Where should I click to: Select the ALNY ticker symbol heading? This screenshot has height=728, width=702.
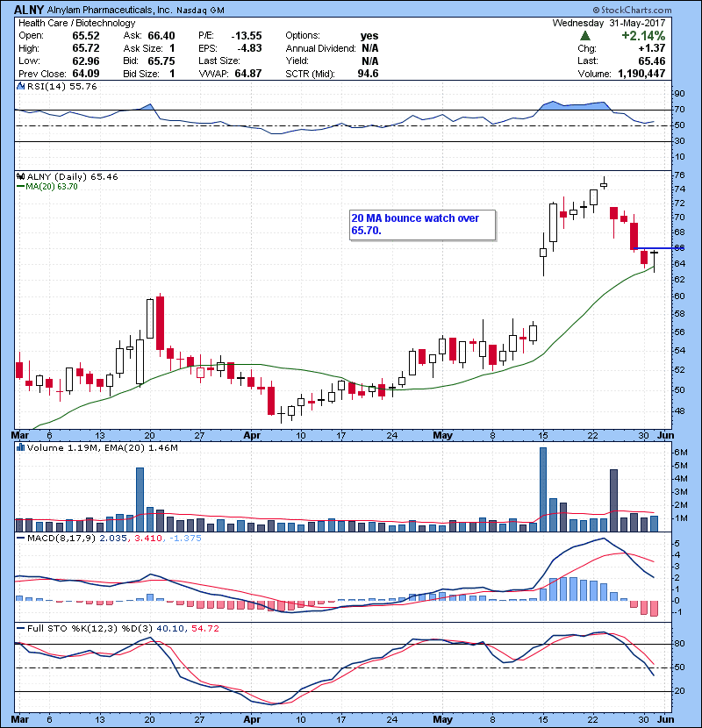pos(29,10)
